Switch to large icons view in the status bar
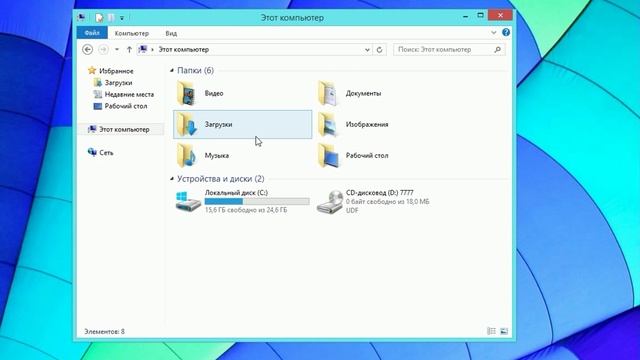 pyautogui.click(x=504, y=331)
